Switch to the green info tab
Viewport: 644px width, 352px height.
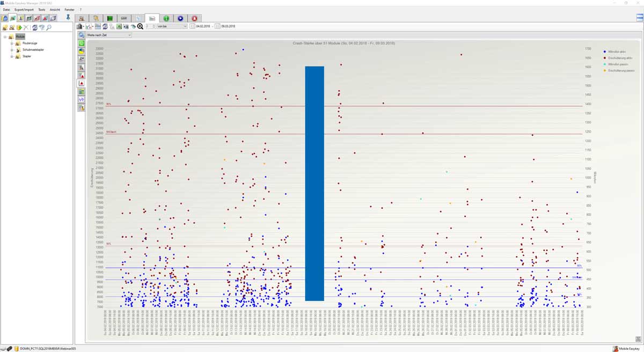[166, 18]
